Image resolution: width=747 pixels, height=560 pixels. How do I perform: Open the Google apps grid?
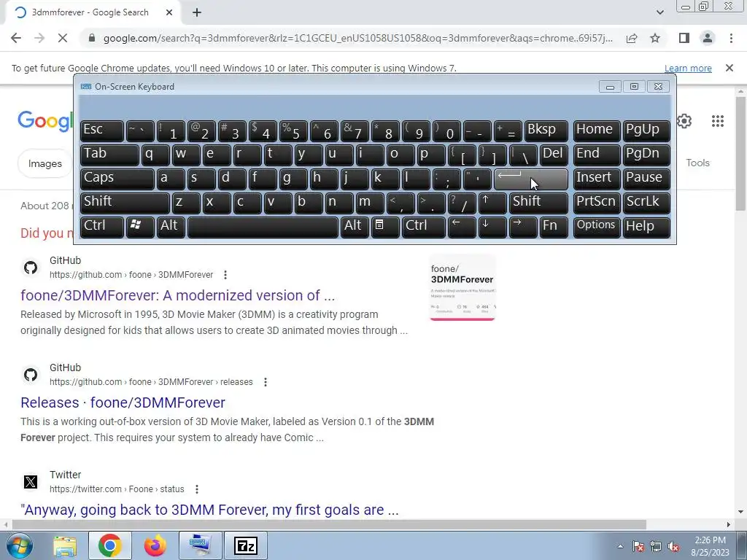tap(718, 121)
